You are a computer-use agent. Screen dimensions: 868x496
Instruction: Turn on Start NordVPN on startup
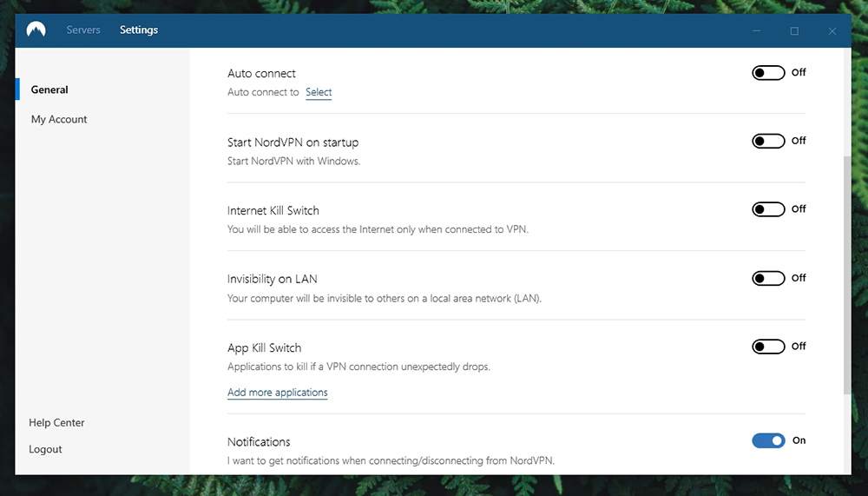[x=768, y=141]
